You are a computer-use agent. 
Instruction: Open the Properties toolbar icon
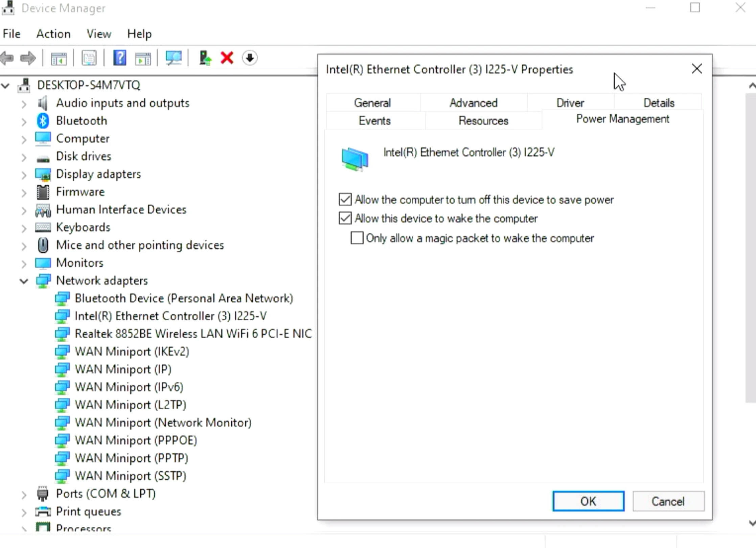(89, 58)
